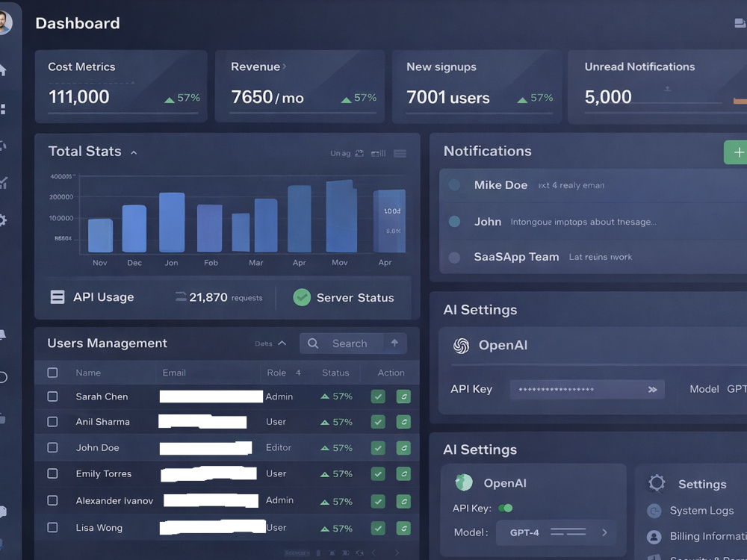Click the users Search input field
The image size is (747, 560).
point(353,343)
